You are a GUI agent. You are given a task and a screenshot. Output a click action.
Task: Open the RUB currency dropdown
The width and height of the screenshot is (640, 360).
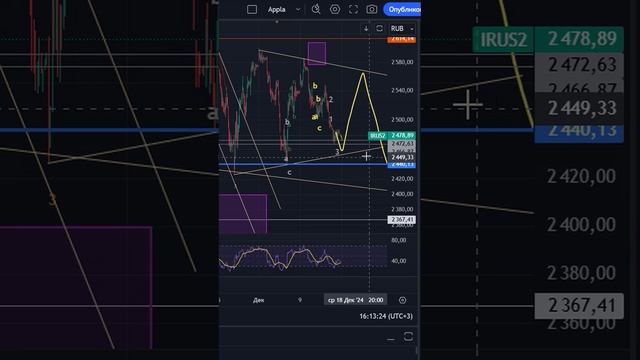(402, 29)
